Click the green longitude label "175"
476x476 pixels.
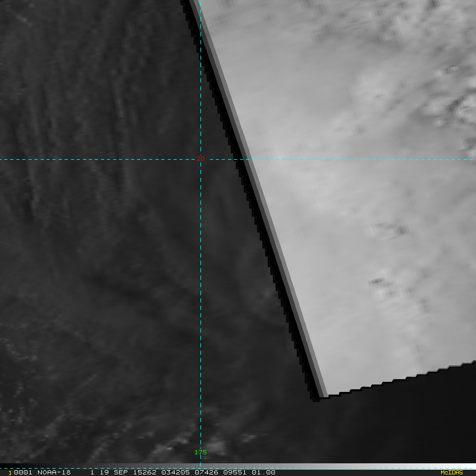tap(200, 452)
